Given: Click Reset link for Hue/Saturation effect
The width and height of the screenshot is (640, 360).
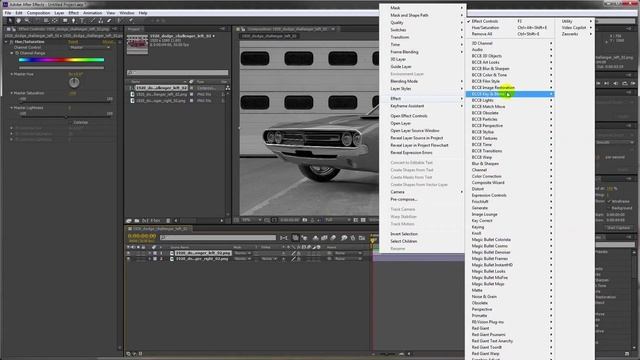Looking at the screenshot, I should 73,42.
